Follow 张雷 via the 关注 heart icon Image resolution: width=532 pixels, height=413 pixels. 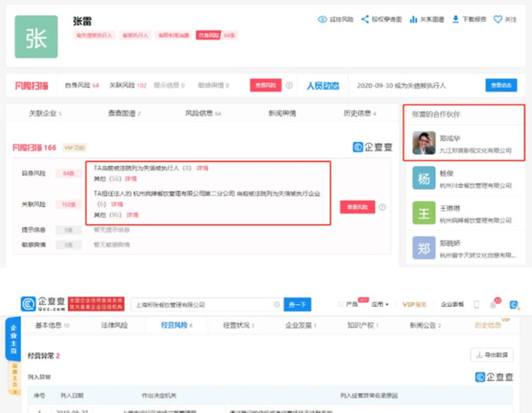[x=497, y=19]
